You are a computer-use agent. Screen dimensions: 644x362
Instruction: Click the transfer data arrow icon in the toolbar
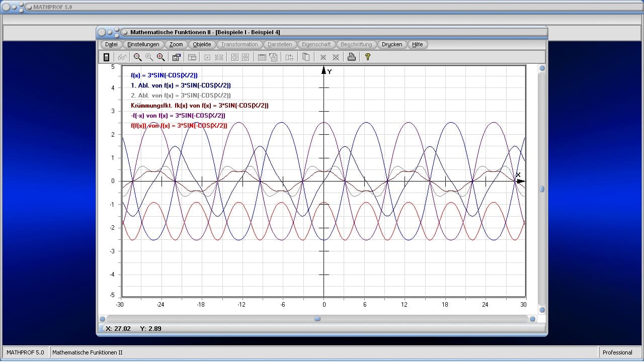289,57
